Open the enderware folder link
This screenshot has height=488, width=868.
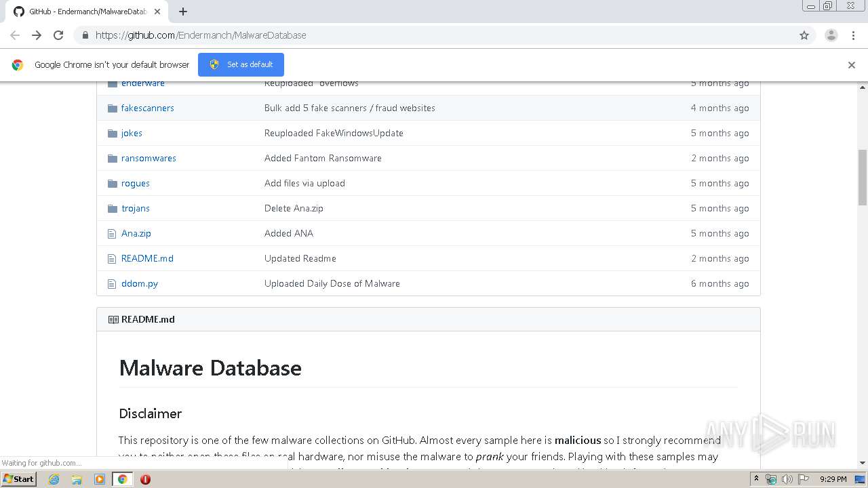coord(143,83)
